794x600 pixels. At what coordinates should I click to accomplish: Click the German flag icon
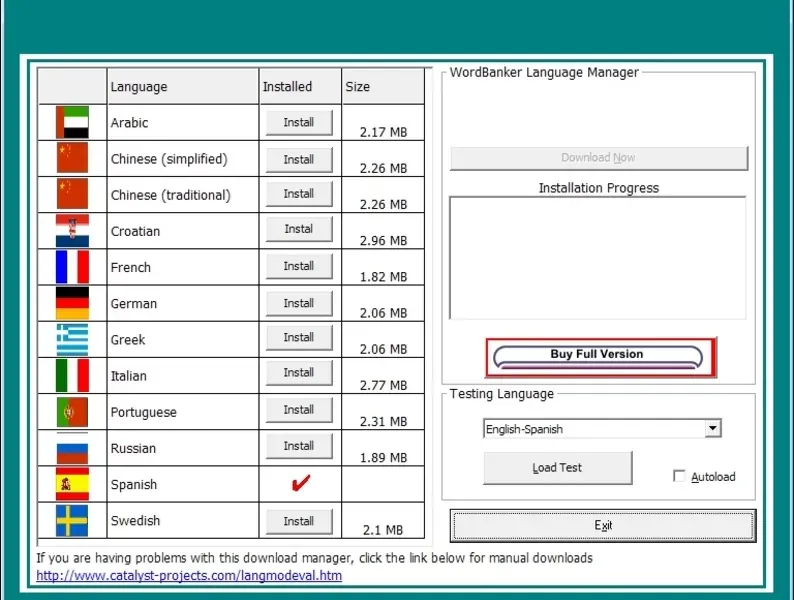pos(72,303)
